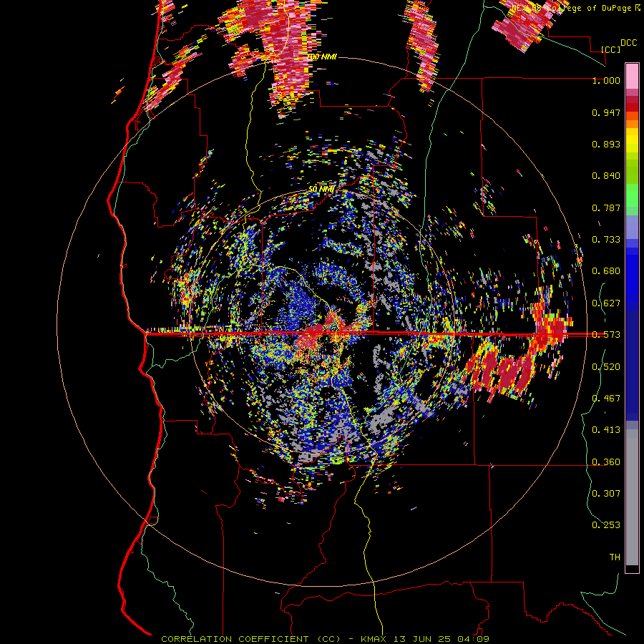Pick the periwinkle light-blue swatch in the legend
This screenshot has width=644, height=644.
coord(632,227)
